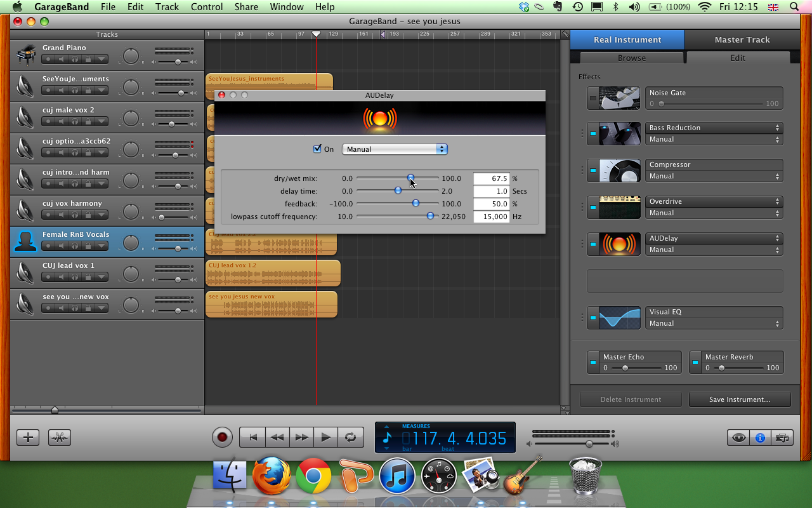
Task: Click the dry/wet mix slider handle
Action: [x=411, y=178]
